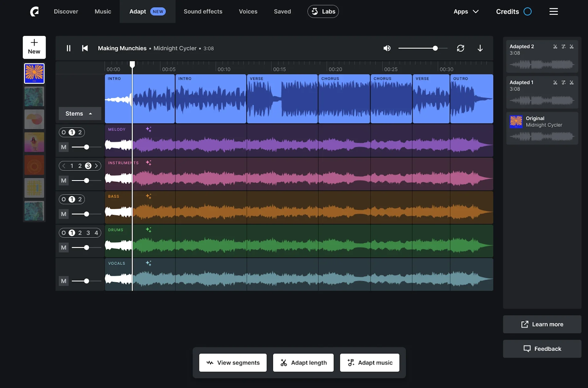588x388 pixels.
Task: Click the regenerate refresh icon
Action: (460, 48)
